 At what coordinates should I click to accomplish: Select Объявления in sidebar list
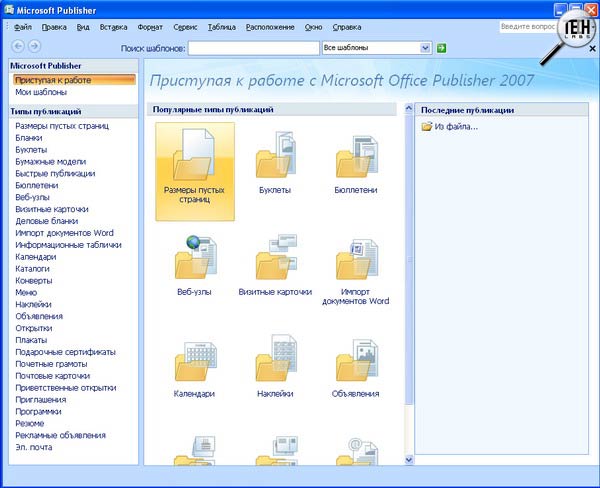[39, 316]
